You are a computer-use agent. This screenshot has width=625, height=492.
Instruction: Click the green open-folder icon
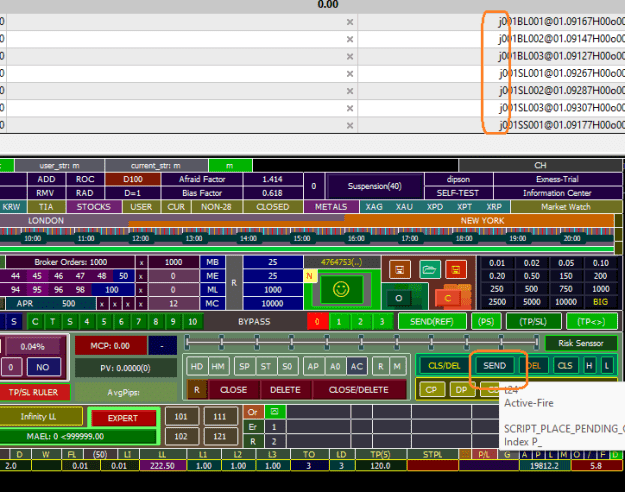pos(429,270)
